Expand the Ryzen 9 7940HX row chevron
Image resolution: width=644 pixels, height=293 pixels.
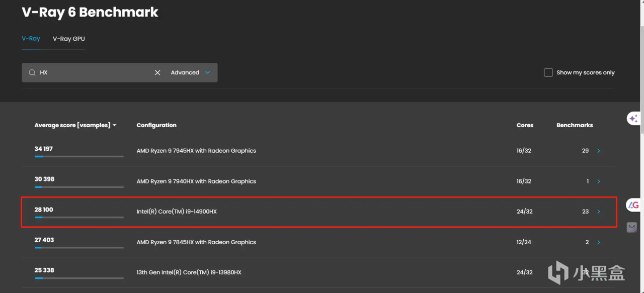598,181
